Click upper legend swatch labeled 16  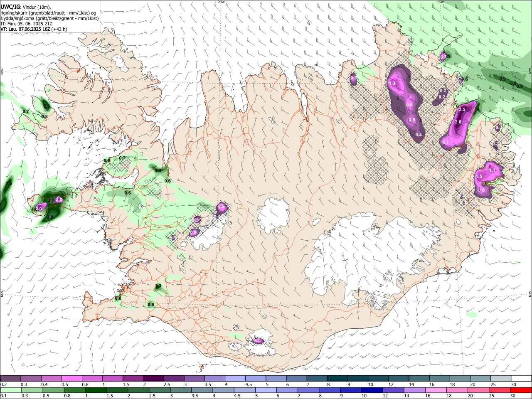440,379
